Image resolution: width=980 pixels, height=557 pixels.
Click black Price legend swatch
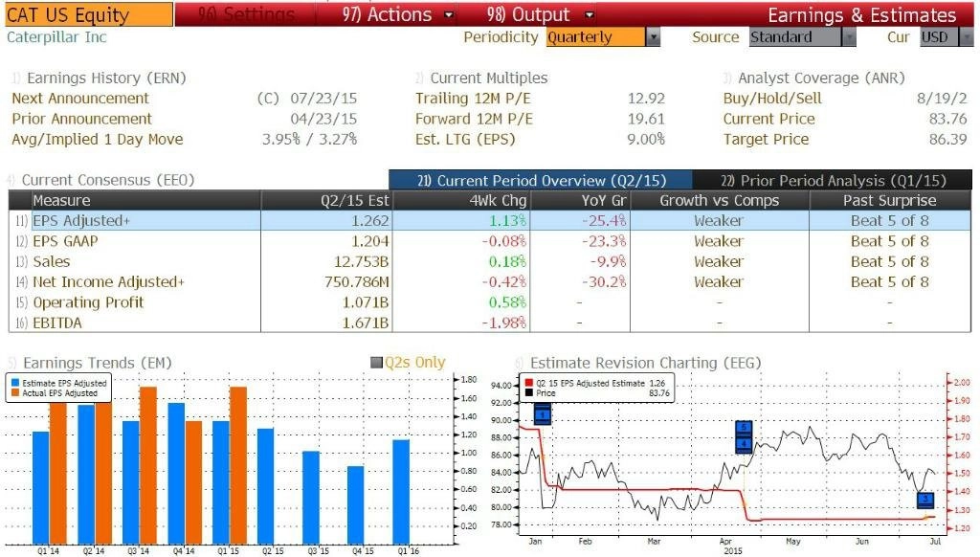pyautogui.click(x=529, y=393)
